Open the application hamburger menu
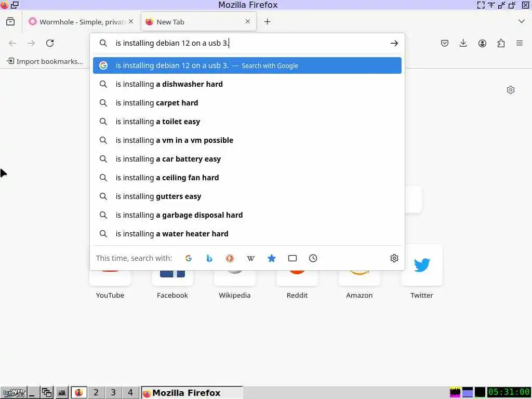 [x=520, y=43]
